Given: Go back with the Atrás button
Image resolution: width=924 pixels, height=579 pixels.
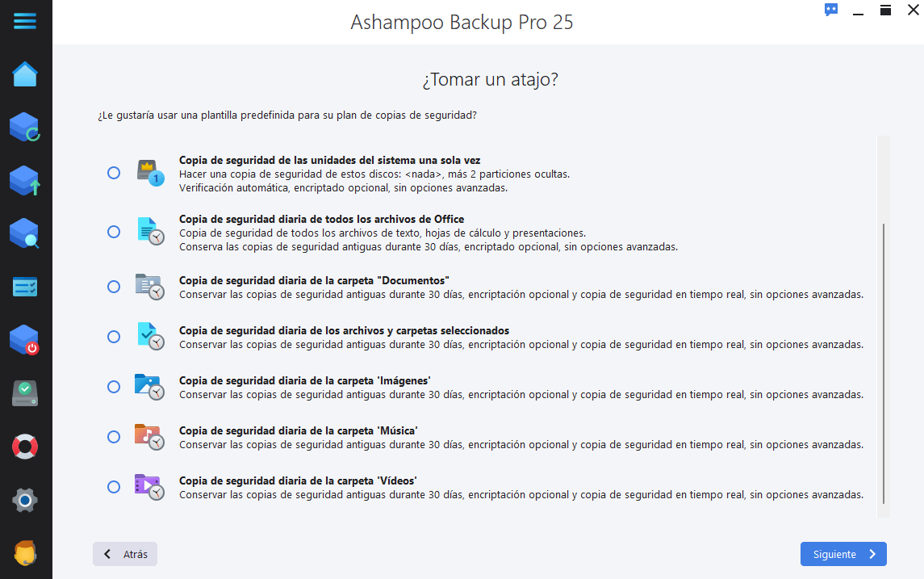Looking at the screenshot, I should coord(125,554).
